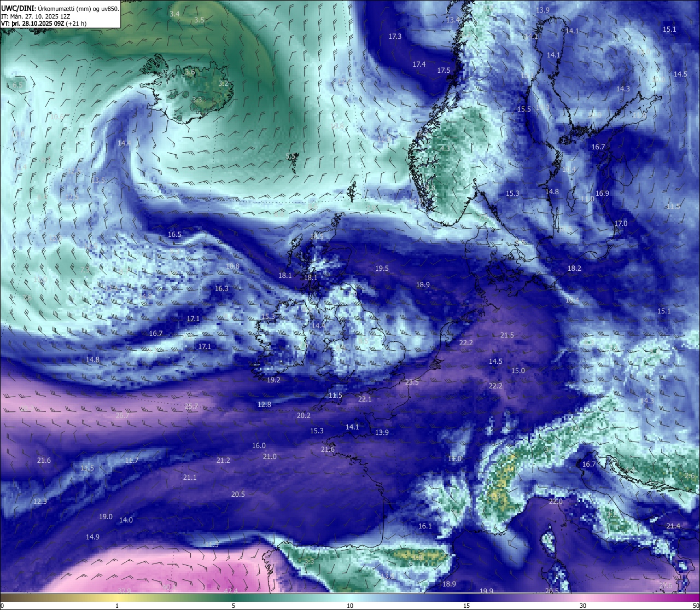Click the map value '23.5'
The image size is (700, 610).
point(412,382)
